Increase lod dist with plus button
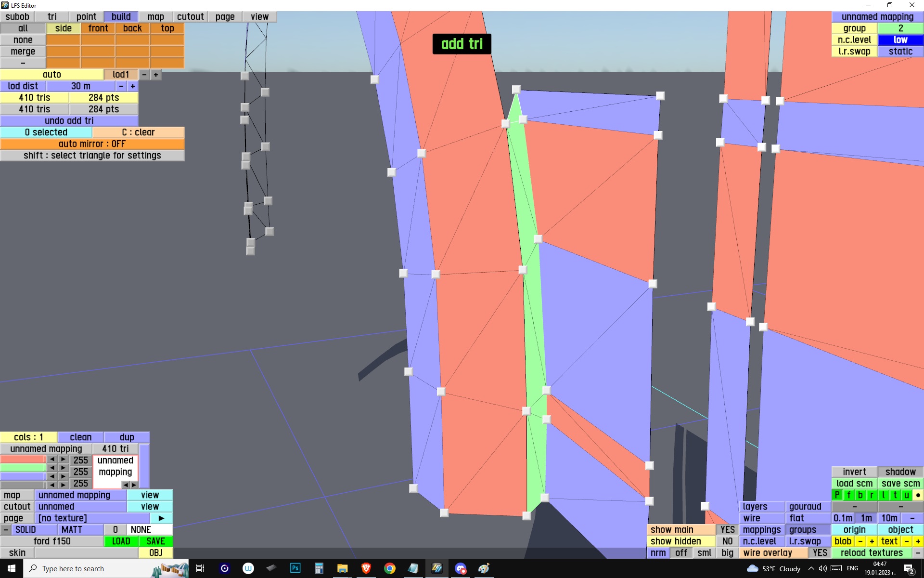Screen dimensions: 924x578 (x=133, y=86)
